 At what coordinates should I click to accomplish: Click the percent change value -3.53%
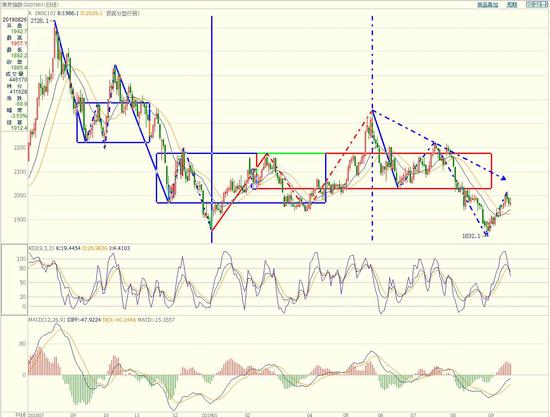(20, 116)
